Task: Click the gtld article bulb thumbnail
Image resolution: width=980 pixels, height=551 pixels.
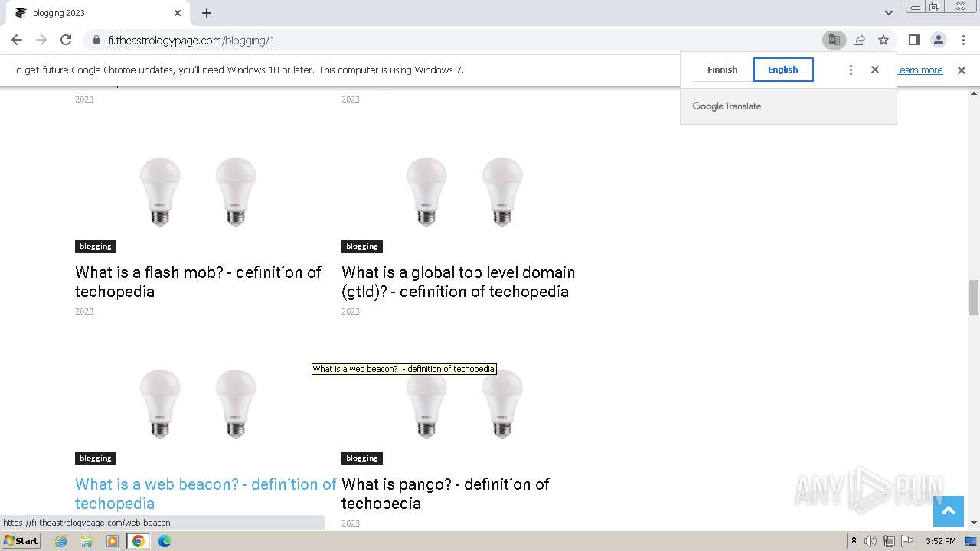Action: pos(465,191)
